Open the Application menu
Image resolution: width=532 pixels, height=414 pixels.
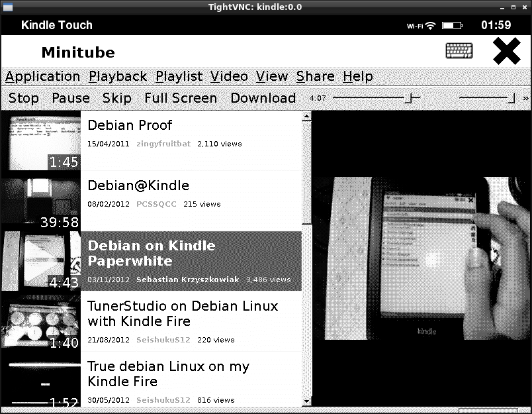pyautogui.click(x=43, y=76)
